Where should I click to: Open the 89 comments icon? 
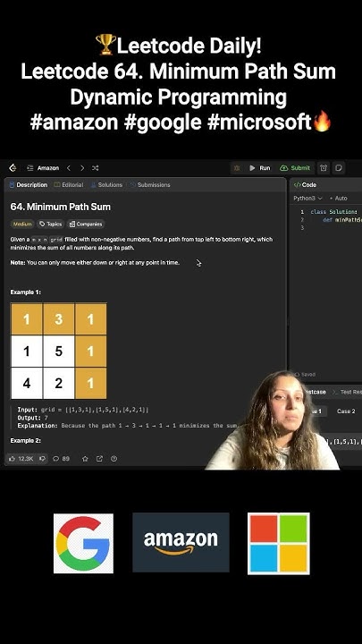pyautogui.click(x=61, y=458)
